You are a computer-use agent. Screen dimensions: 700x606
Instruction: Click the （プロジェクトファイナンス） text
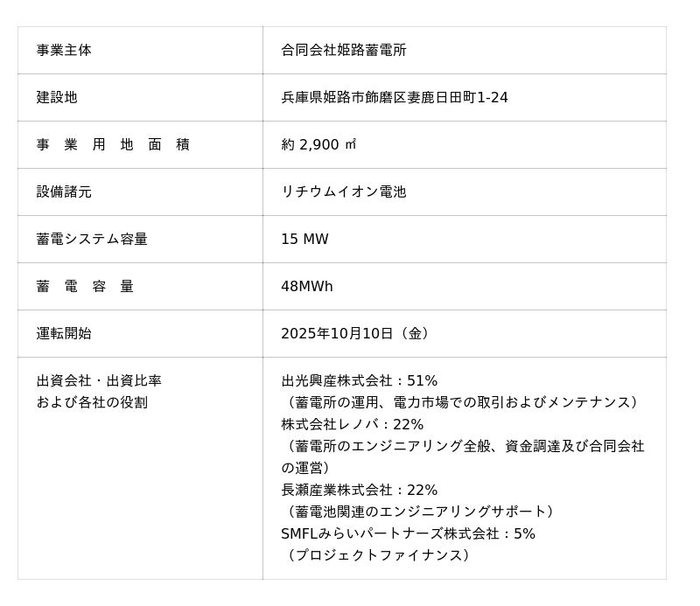379,555
